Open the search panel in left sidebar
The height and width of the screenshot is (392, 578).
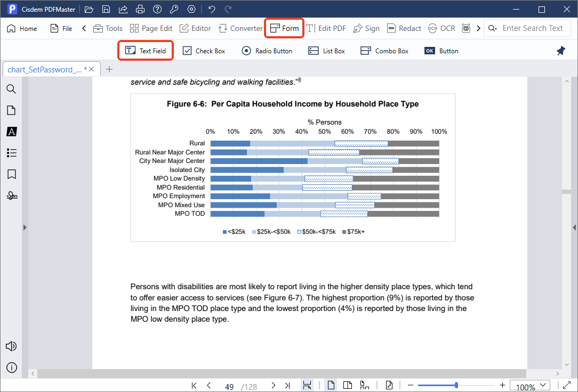pyautogui.click(x=11, y=89)
